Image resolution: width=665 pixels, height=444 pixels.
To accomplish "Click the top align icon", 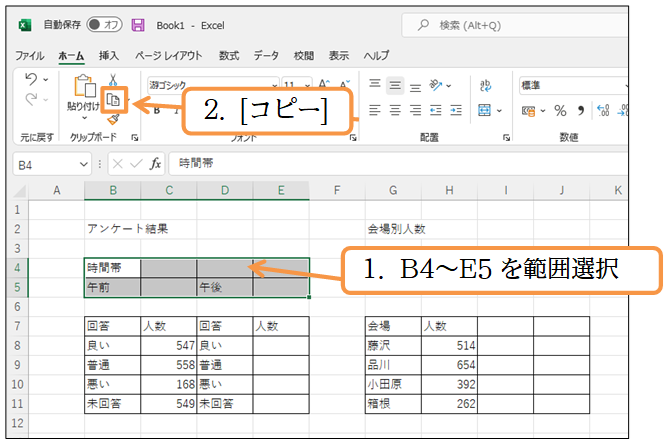I will [x=374, y=84].
